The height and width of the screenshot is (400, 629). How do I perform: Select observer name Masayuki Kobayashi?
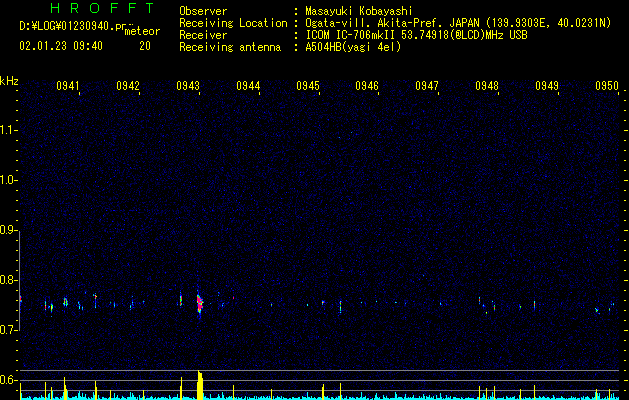click(x=359, y=11)
